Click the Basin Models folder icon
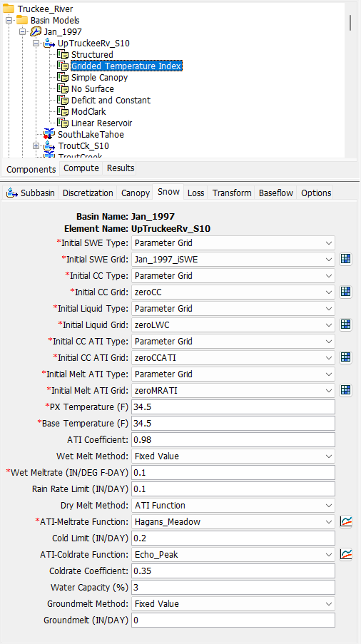 click(22, 20)
